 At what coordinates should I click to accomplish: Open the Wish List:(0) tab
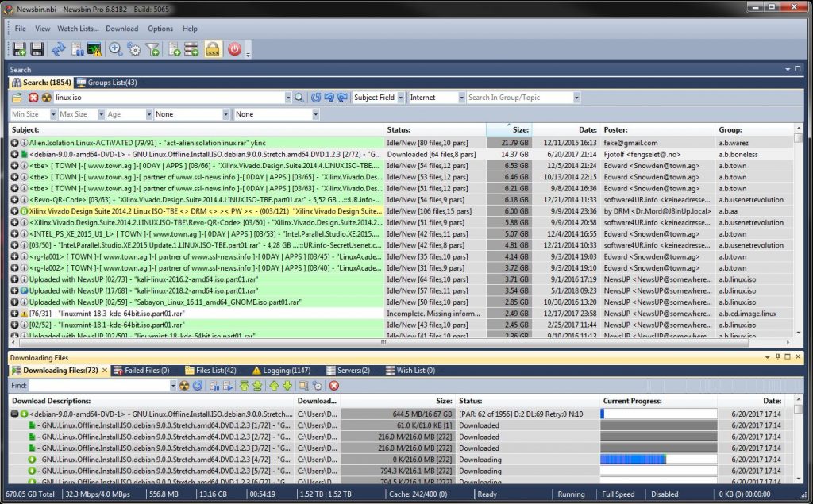tap(410, 371)
